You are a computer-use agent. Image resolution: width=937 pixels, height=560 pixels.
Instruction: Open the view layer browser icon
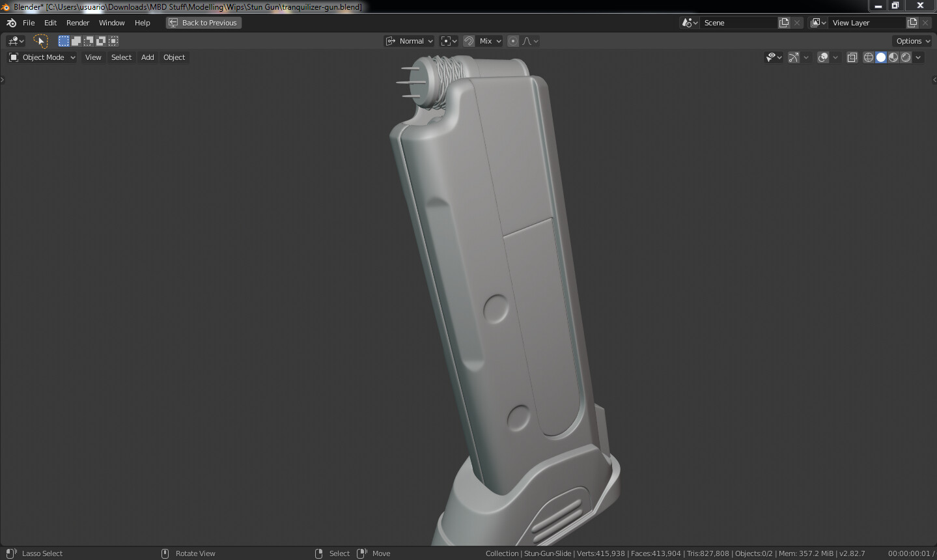pos(818,23)
